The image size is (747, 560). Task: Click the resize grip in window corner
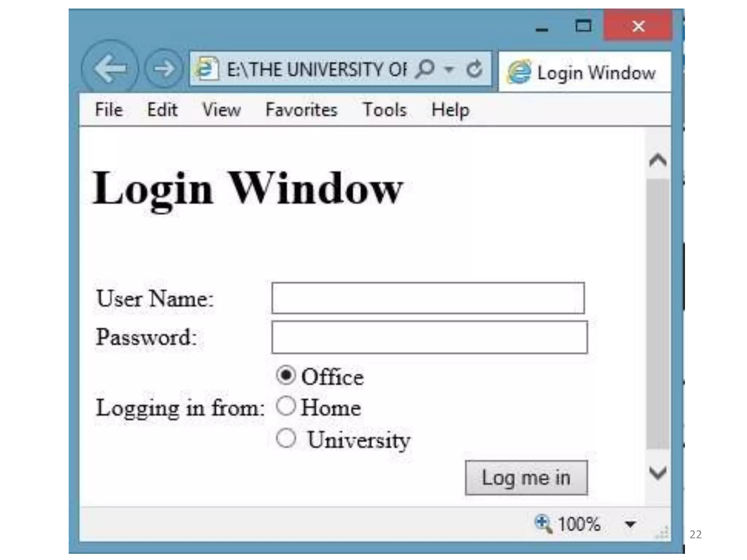click(x=662, y=533)
